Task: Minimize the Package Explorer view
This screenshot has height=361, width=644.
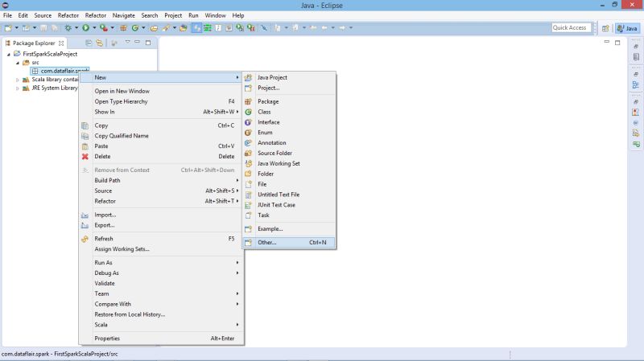Action: tap(137, 42)
